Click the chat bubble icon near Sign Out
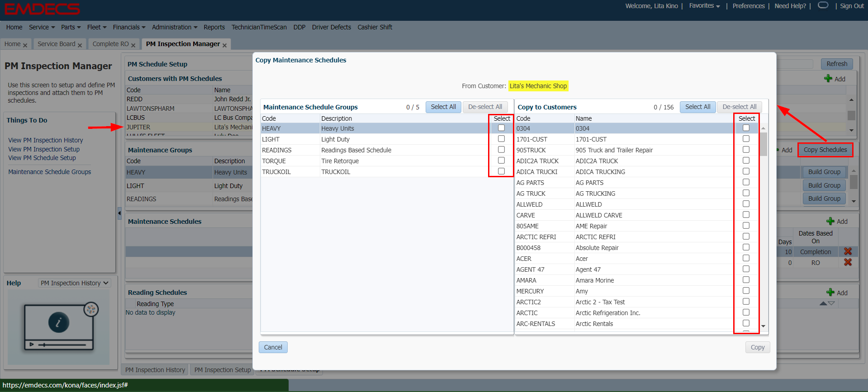868x392 pixels. coord(823,5)
